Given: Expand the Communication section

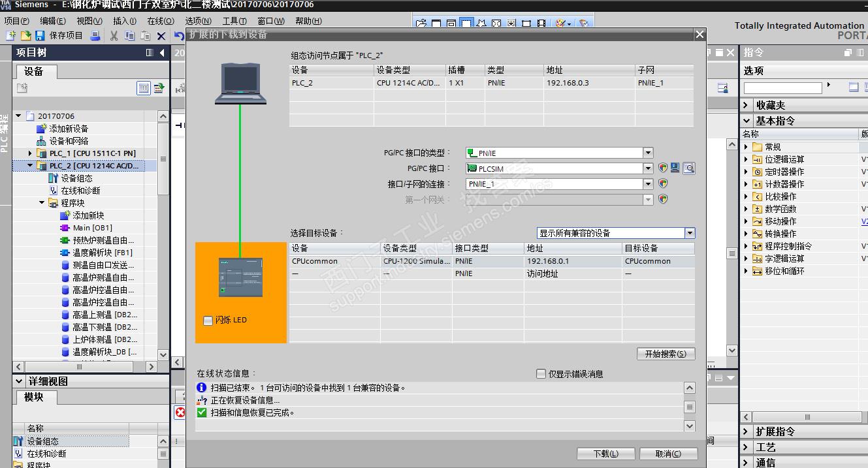Looking at the screenshot, I should click(x=747, y=463).
